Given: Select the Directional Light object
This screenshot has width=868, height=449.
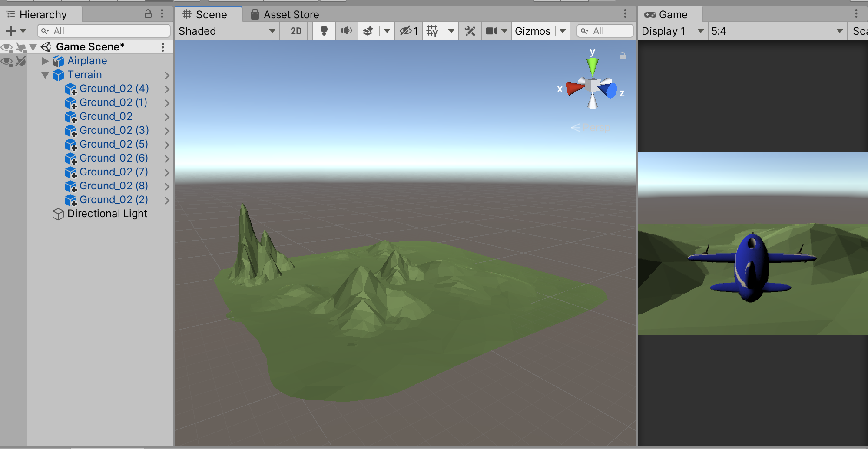Looking at the screenshot, I should tap(107, 214).
